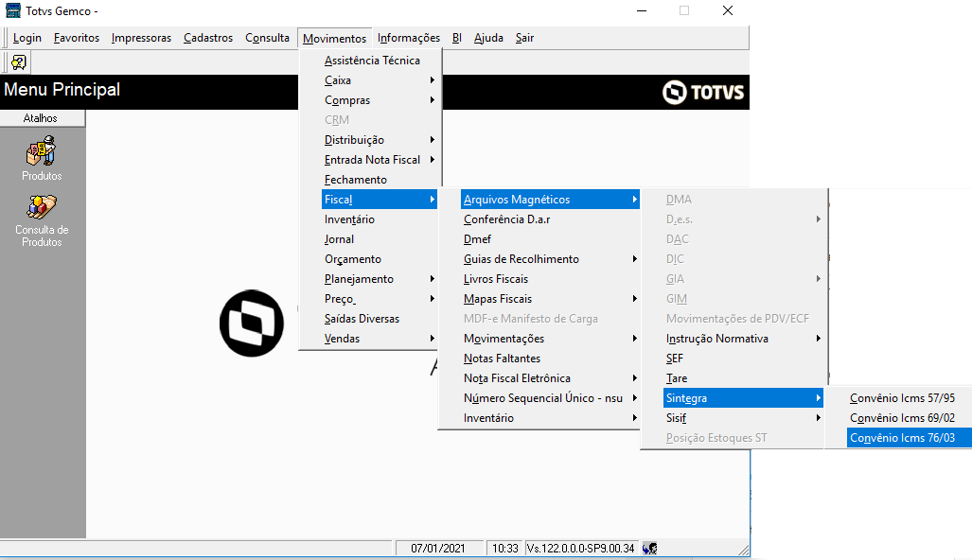Click the version Vs.122.0.0.0-SP9.00.34 text

click(581, 549)
